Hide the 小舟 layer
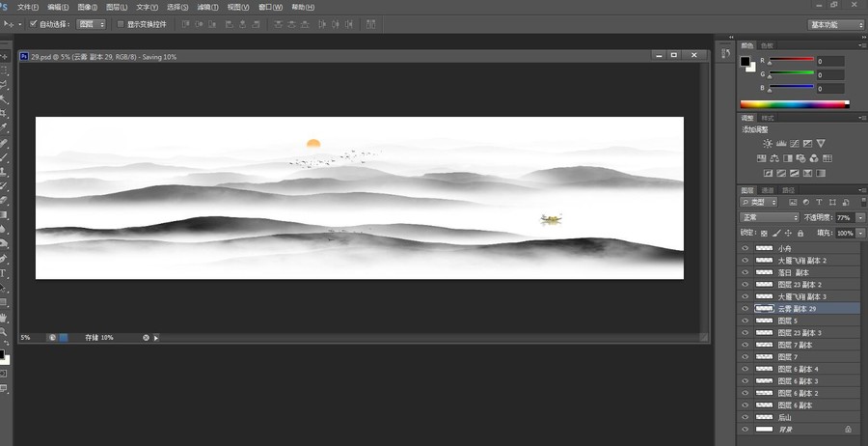Screen dimensions: 868x446 pos(746,248)
